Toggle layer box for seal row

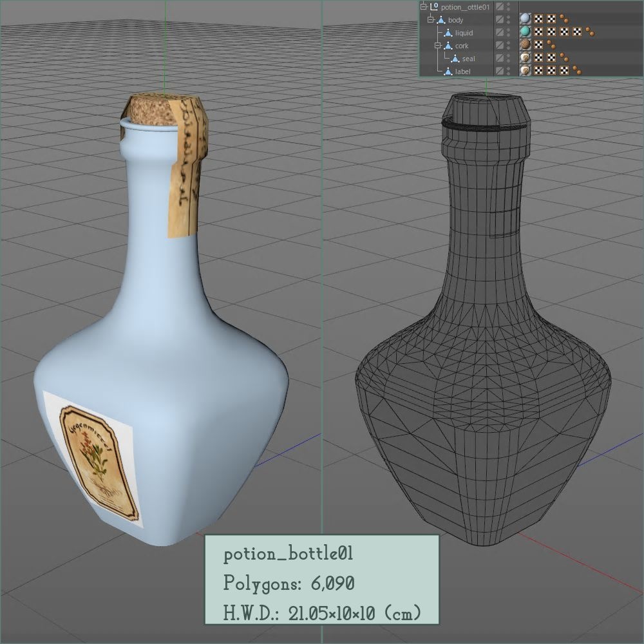(x=500, y=58)
